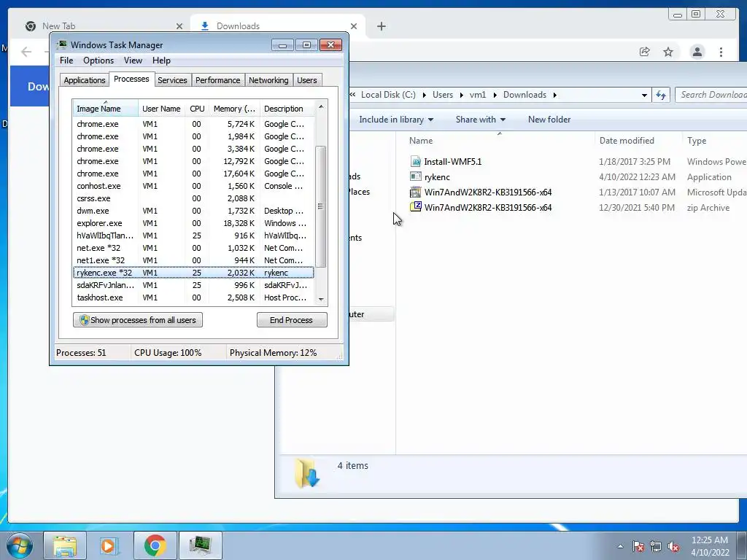The image size is (747, 560).
Task: Click Chrome share page icon
Action: 644,52
